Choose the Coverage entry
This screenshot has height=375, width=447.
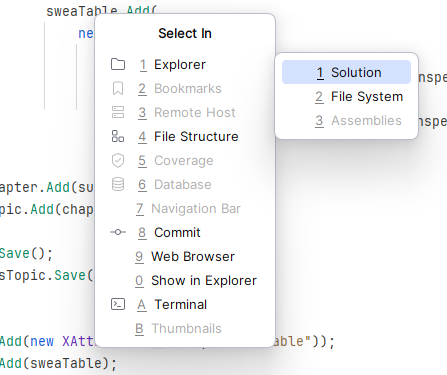tap(185, 160)
